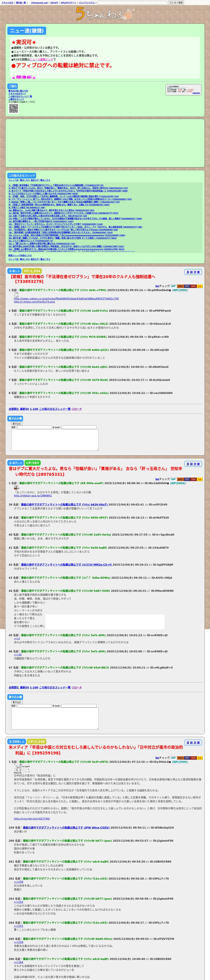Click リロード under the first thread
Image resolution: width=210 pixels, height=980 pixels.
click(x=77, y=409)
